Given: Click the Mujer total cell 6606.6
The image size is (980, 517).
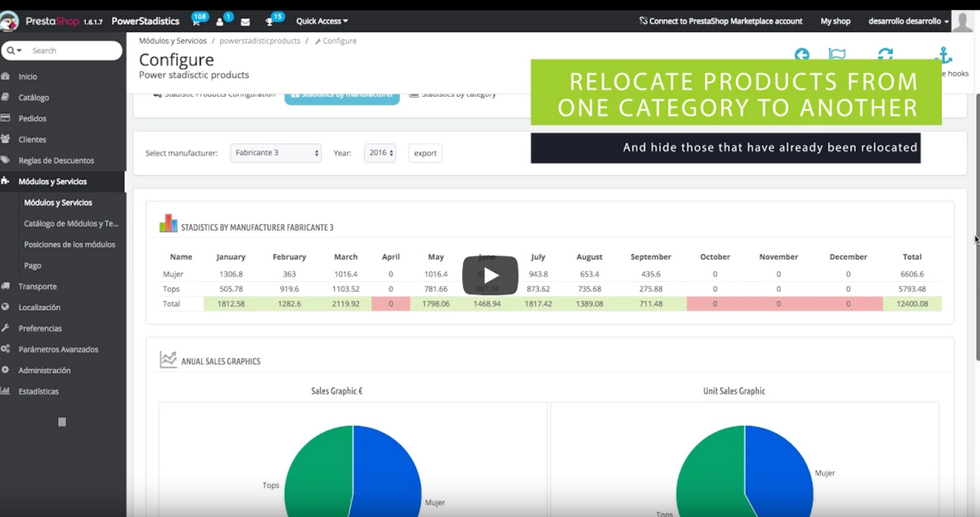Looking at the screenshot, I should [x=912, y=274].
